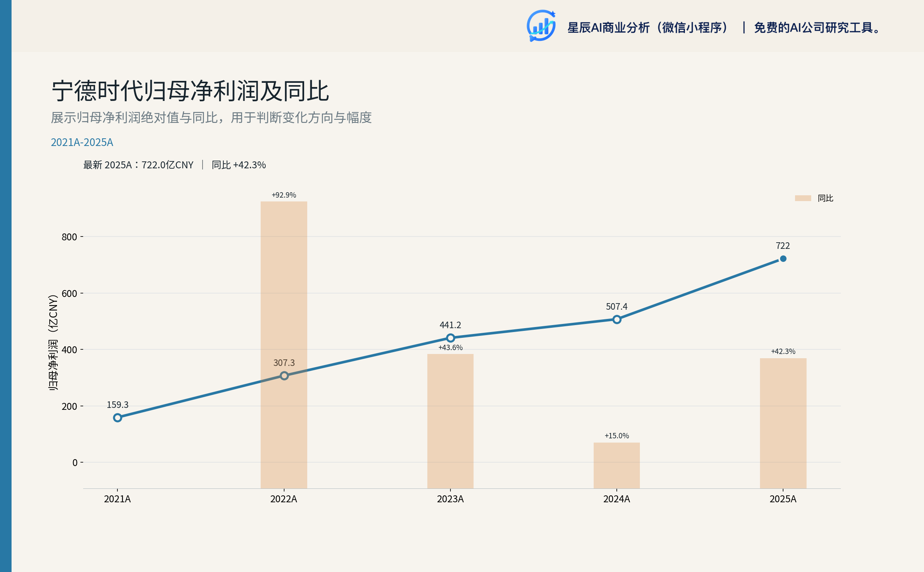Click the 星辰AI商业分析 logo icon

tap(541, 26)
